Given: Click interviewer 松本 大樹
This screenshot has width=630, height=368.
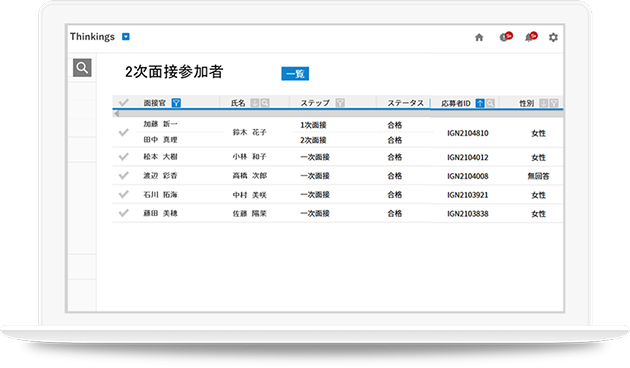Looking at the screenshot, I should click(x=160, y=156).
